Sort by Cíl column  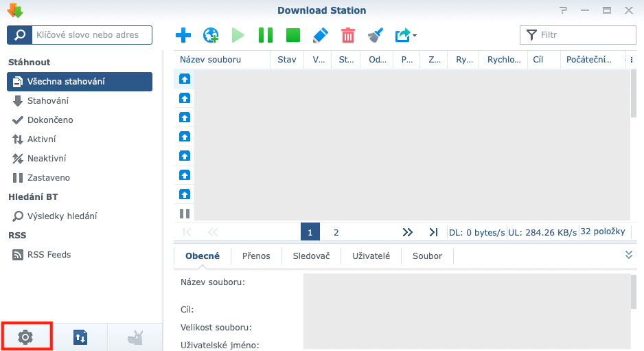click(544, 60)
